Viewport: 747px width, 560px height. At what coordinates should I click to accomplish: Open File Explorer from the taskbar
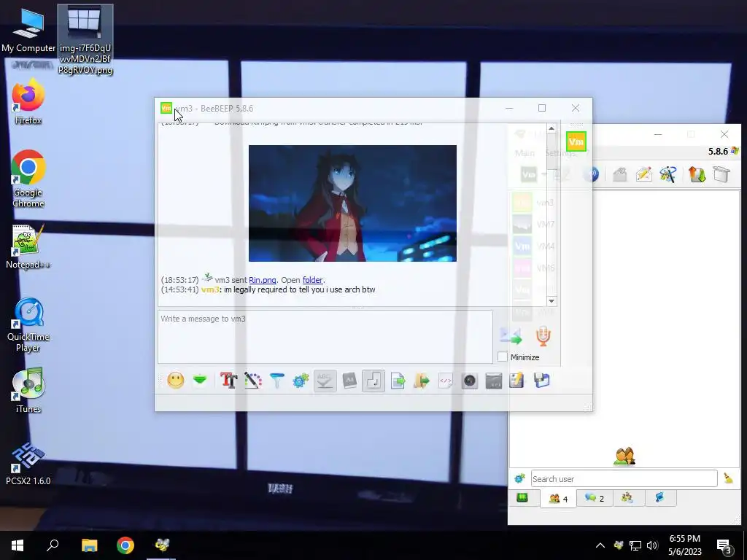tap(89, 545)
